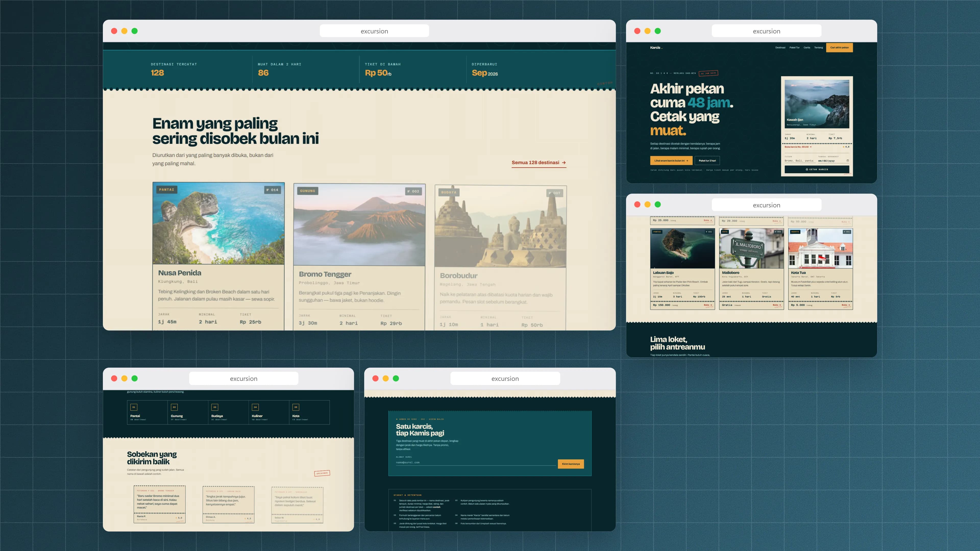
Task: Click the Cari akhir pekan button
Action: pyautogui.click(x=839, y=47)
